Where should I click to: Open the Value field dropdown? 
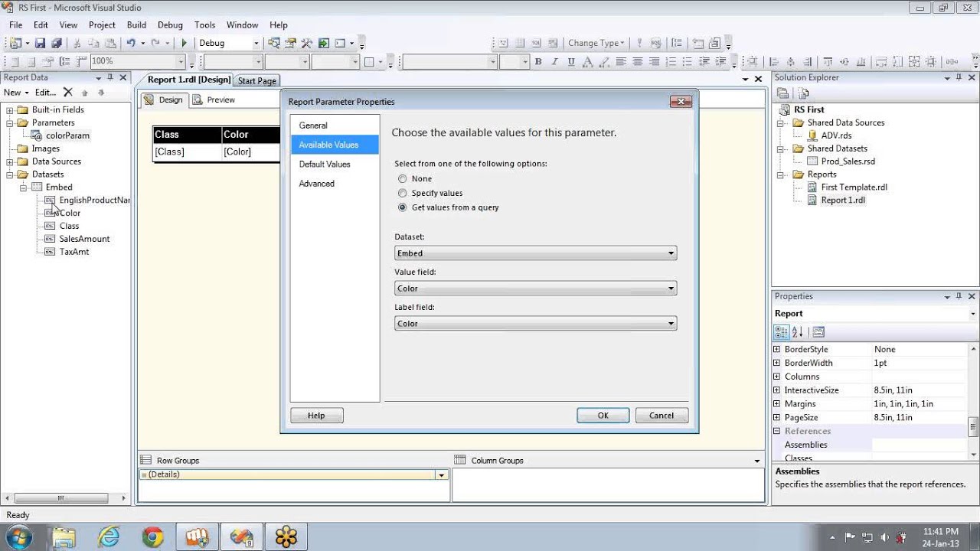point(535,289)
